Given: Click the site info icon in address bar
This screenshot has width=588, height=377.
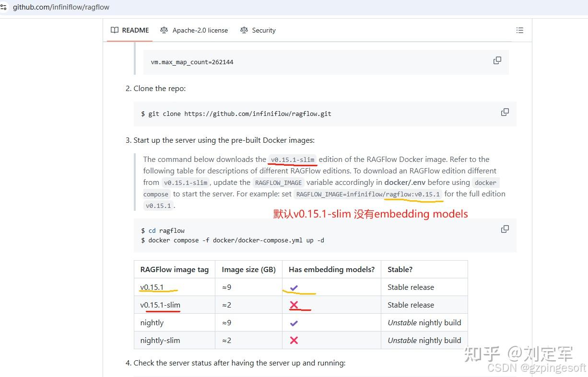Looking at the screenshot, I should tap(3, 7).
